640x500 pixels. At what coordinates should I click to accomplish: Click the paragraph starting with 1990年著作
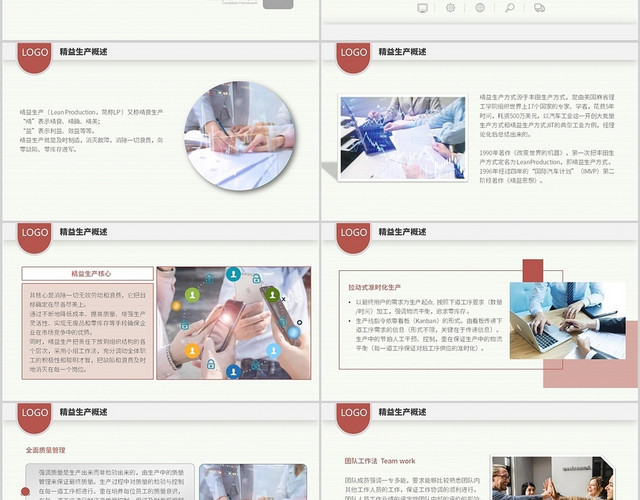pos(547,167)
